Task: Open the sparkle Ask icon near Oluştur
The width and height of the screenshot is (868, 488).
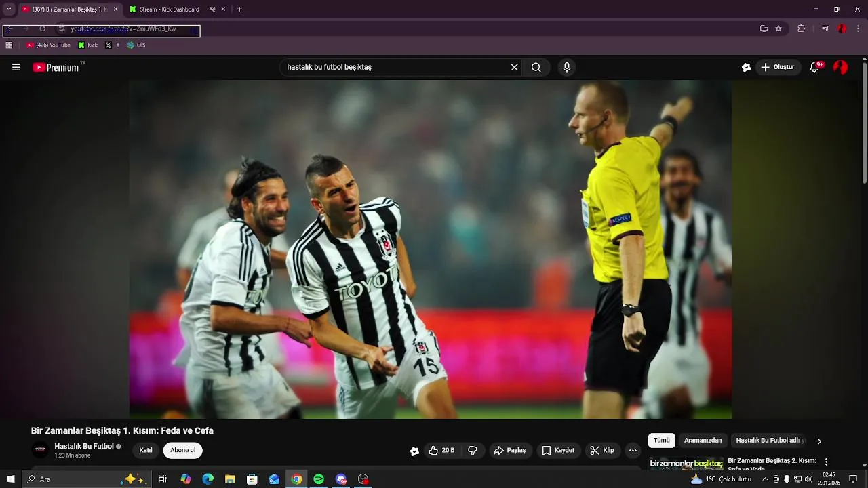Action: (x=746, y=67)
